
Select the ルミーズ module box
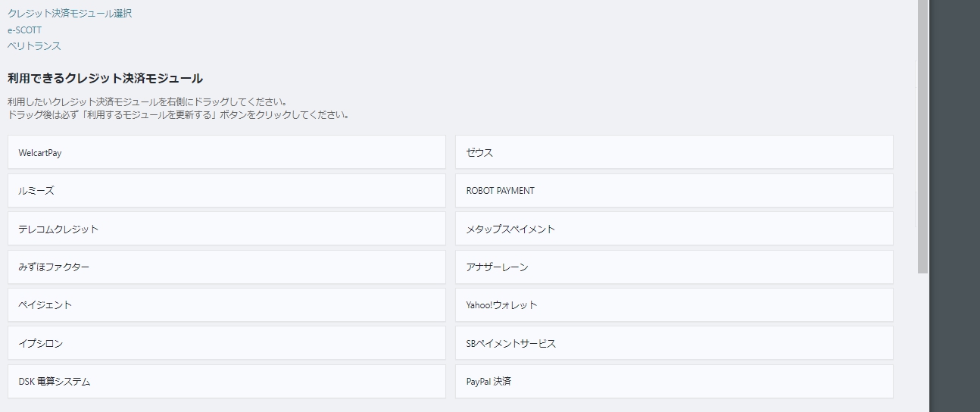(226, 191)
